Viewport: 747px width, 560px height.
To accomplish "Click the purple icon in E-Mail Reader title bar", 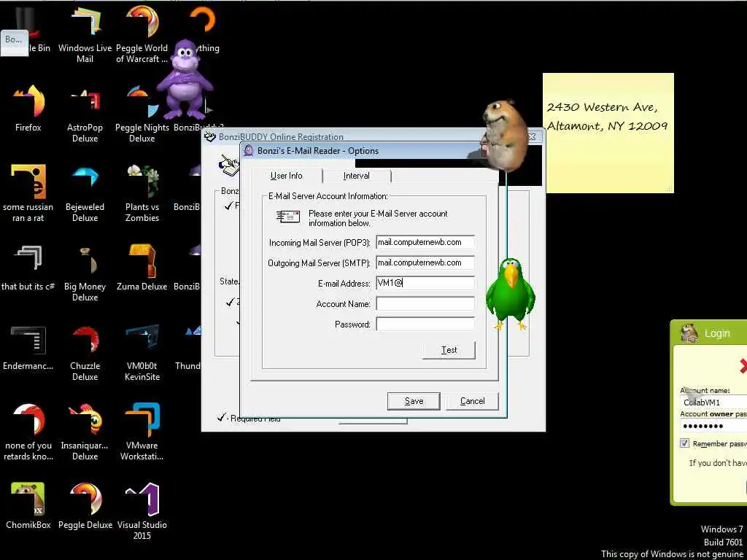I will [248, 151].
